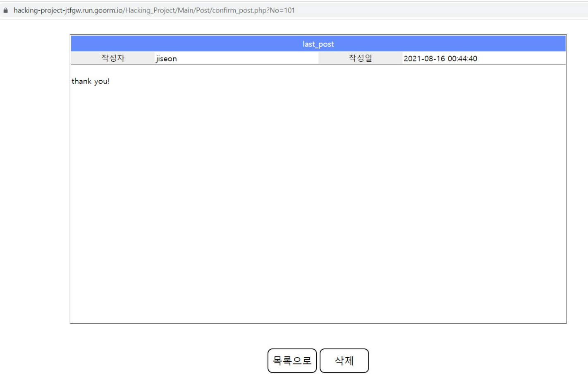Click the URL text in the address bar

154,10
